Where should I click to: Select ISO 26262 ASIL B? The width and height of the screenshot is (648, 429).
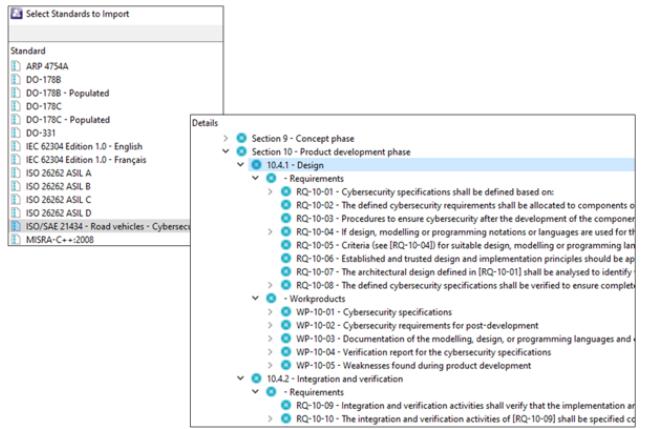click(x=58, y=186)
